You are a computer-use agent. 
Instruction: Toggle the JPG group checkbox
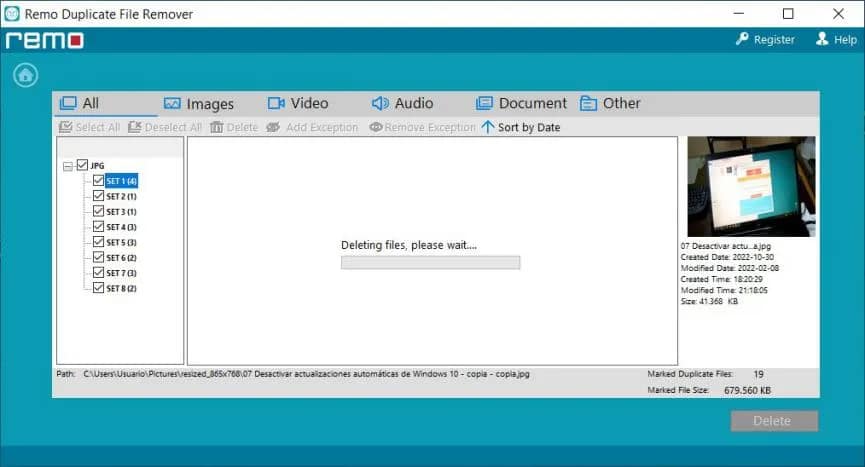pos(82,165)
